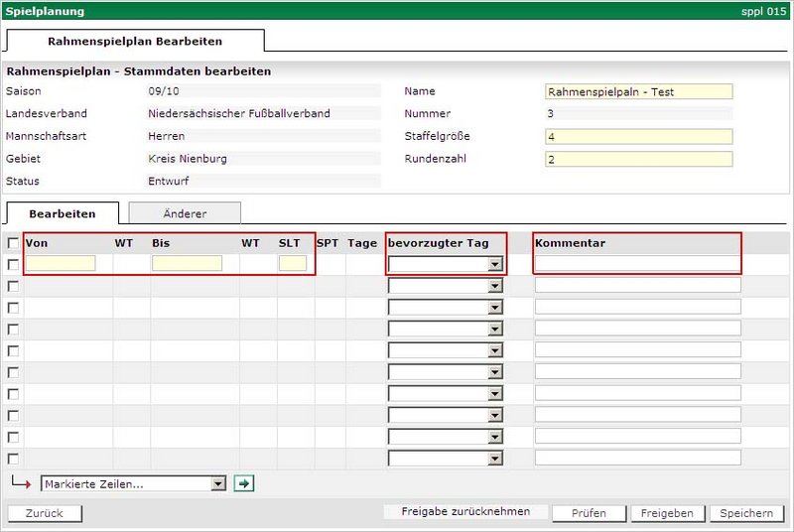
Task: Focus the Staffelgröße input field
Action: click(638, 137)
